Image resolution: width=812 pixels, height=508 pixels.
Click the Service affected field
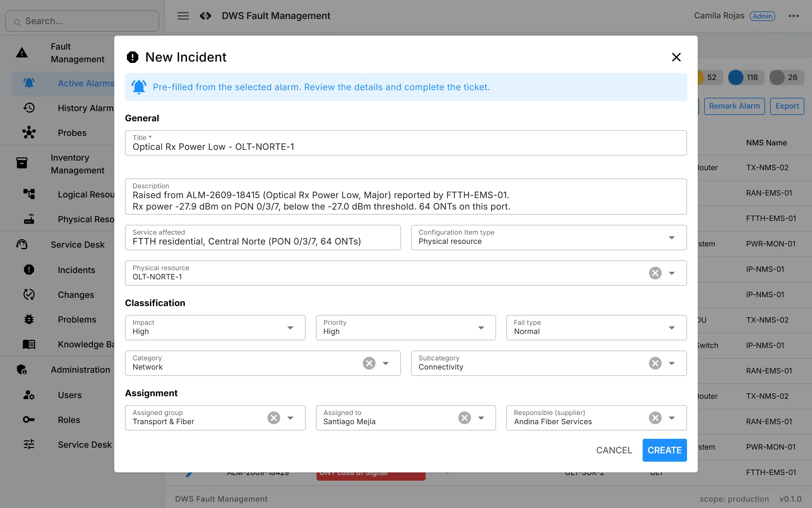tap(263, 237)
